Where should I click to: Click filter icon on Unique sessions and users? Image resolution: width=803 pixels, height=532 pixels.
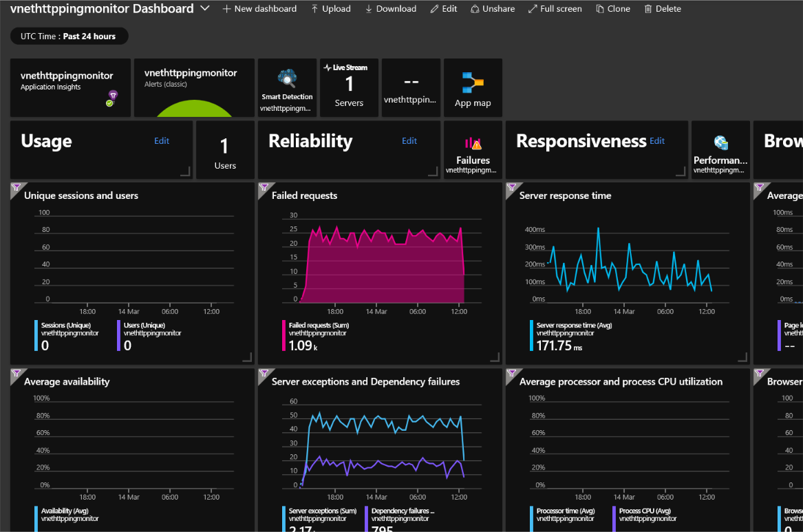pyautogui.click(x=17, y=187)
